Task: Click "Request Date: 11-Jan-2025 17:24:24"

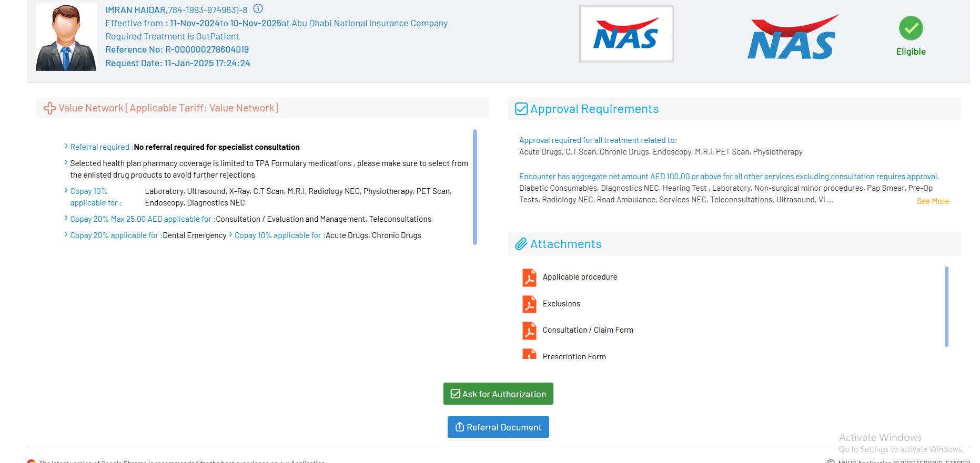Action: pos(178,63)
